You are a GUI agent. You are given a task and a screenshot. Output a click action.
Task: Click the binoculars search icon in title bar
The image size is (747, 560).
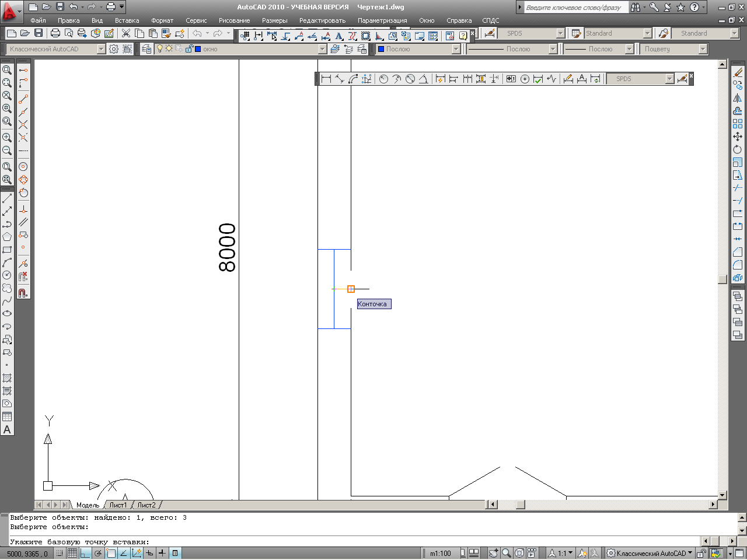(x=636, y=7)
